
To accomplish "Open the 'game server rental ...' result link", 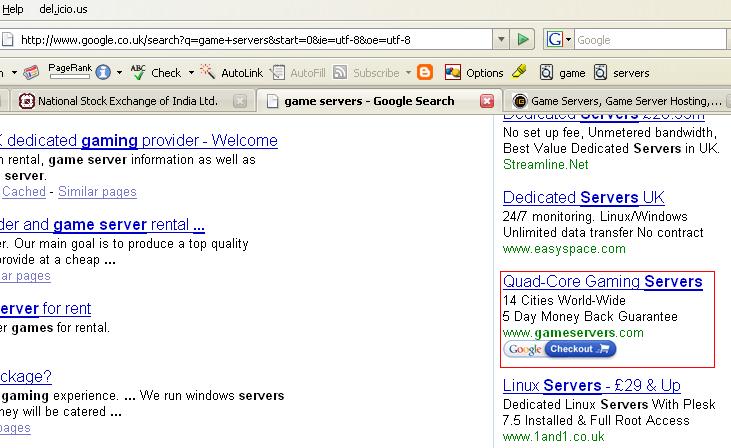I will pos(103,225).
